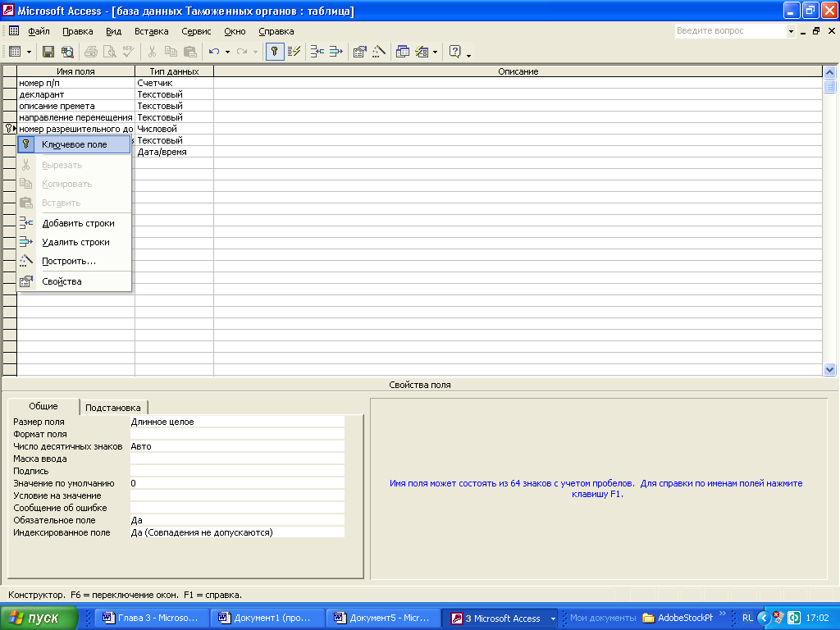Viewport: 840px width, 630px height.
Task: Open the Окно menu
Action: click(235, 31)
